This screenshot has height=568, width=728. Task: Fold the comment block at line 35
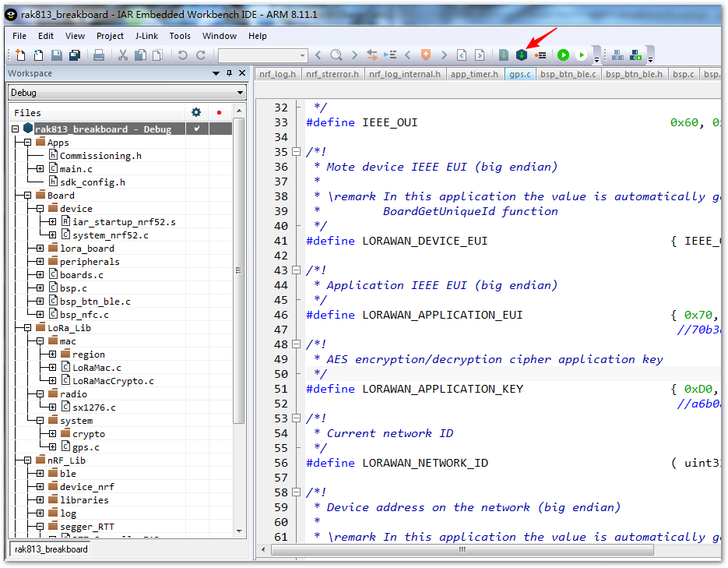[296, 151]
